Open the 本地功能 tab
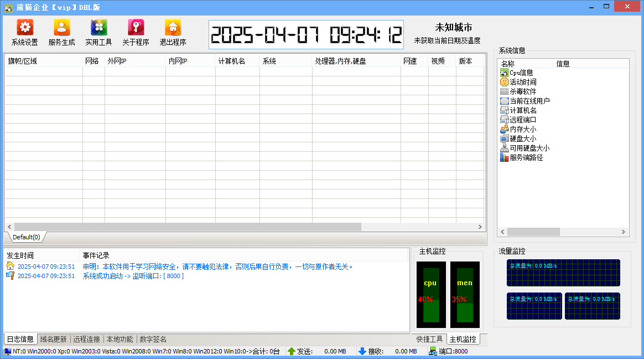 [x=120, y=339]
